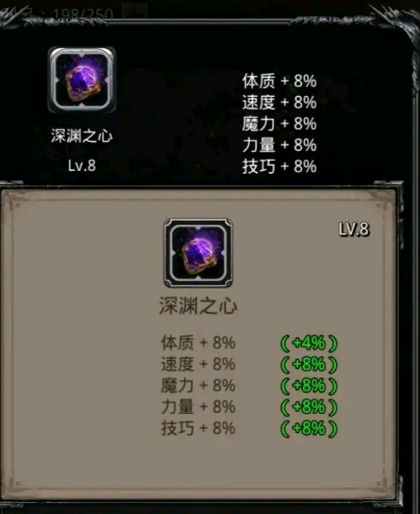
Task: Click the green (+8%) bonus beside 魔力
Action: pos(309,385)
